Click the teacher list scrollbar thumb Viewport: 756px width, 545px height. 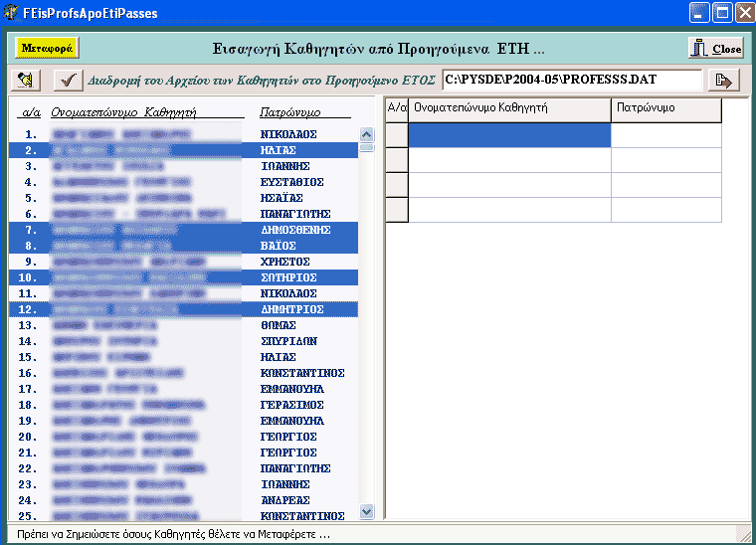[366, 146]
